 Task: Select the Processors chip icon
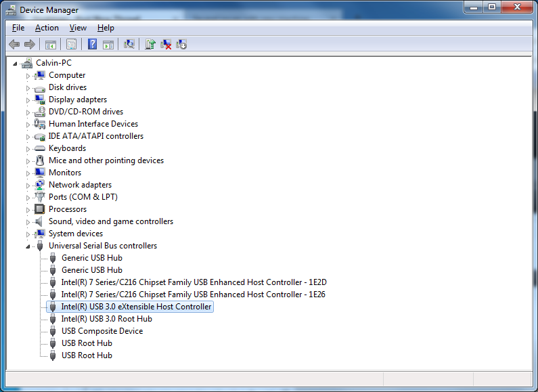pyautogui.click(x=40, y=209)
